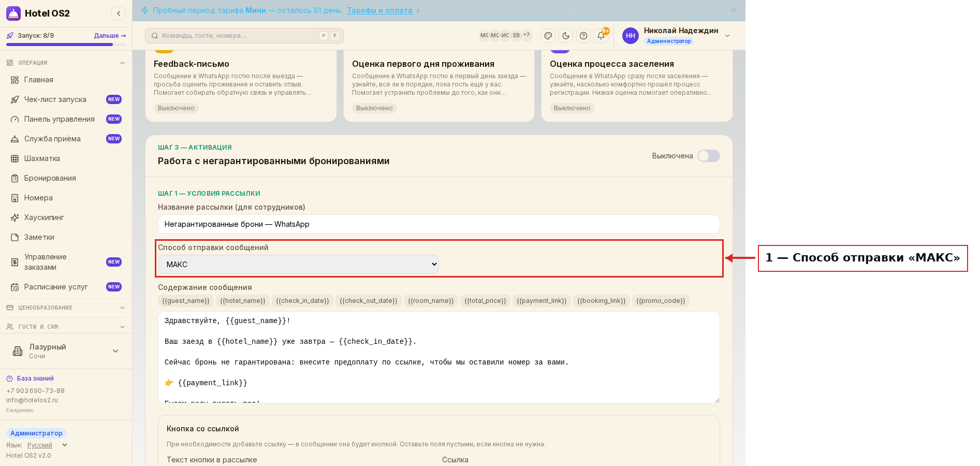
Task: Change language via Русский selector
Action: 47,445
